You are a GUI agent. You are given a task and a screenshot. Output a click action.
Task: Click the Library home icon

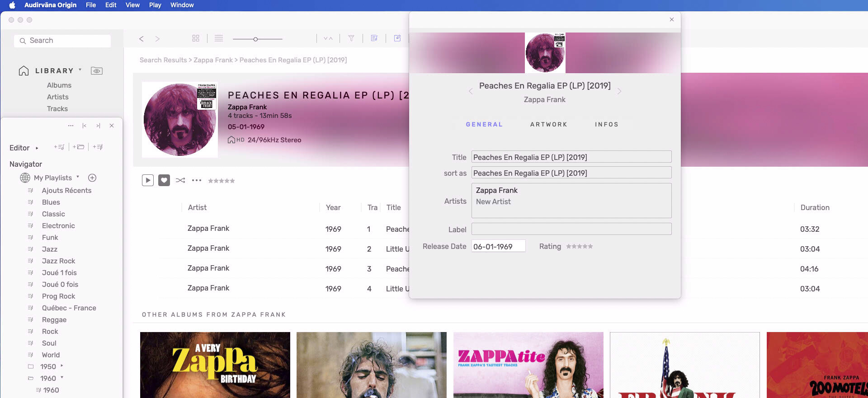(x=24, y=71)
